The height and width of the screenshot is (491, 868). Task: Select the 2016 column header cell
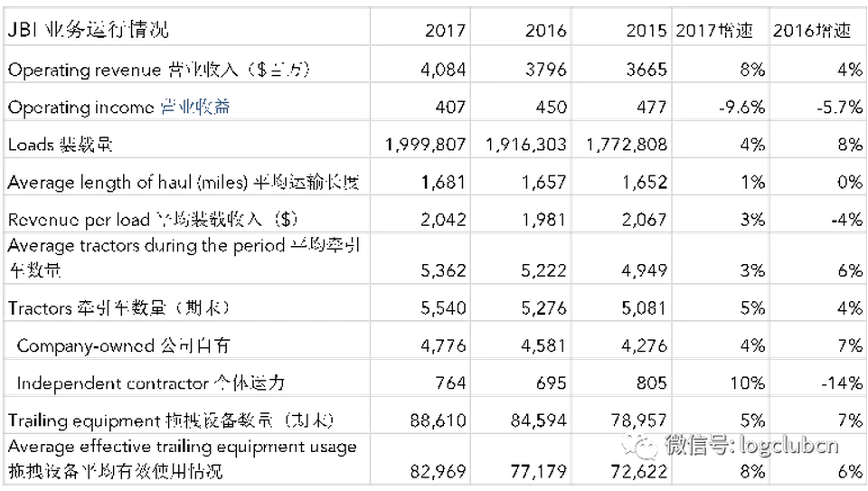coord(546,30)
